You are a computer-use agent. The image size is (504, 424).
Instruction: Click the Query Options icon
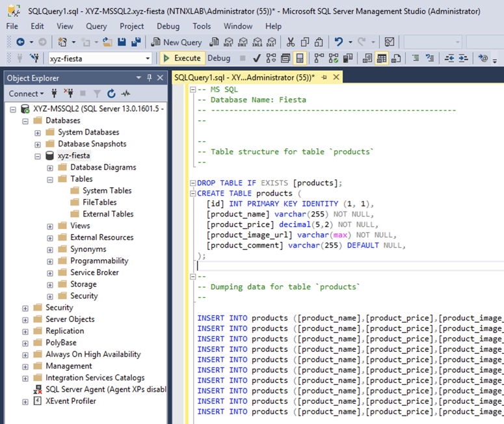click(x=285, y=58)
